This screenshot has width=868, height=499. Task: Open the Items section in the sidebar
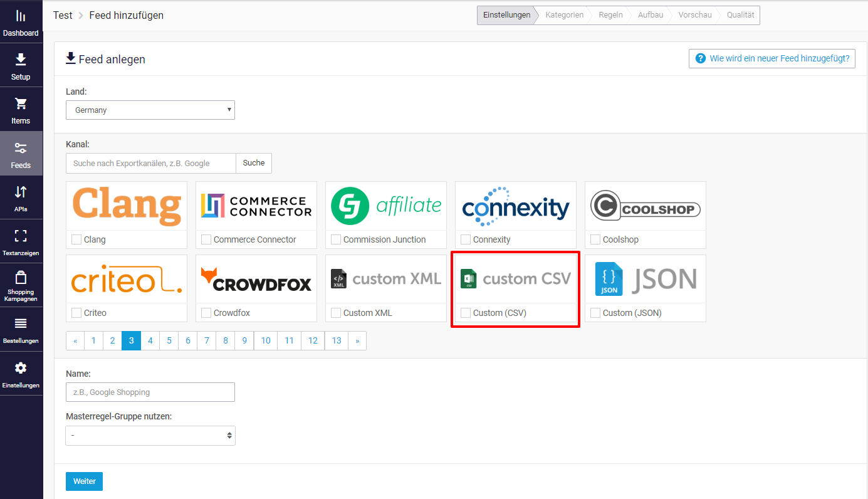(21, 109)
